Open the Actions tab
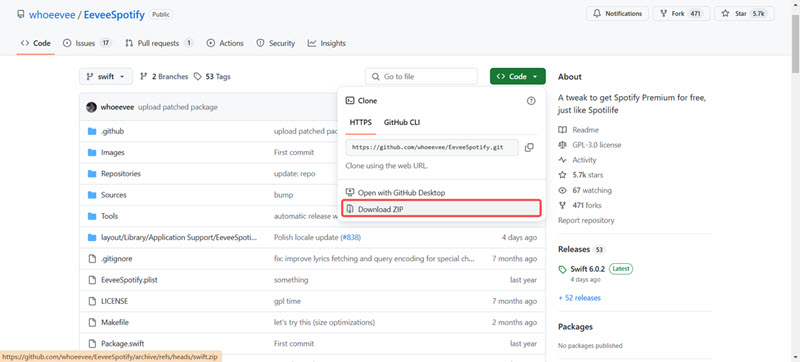 point(225,43)
